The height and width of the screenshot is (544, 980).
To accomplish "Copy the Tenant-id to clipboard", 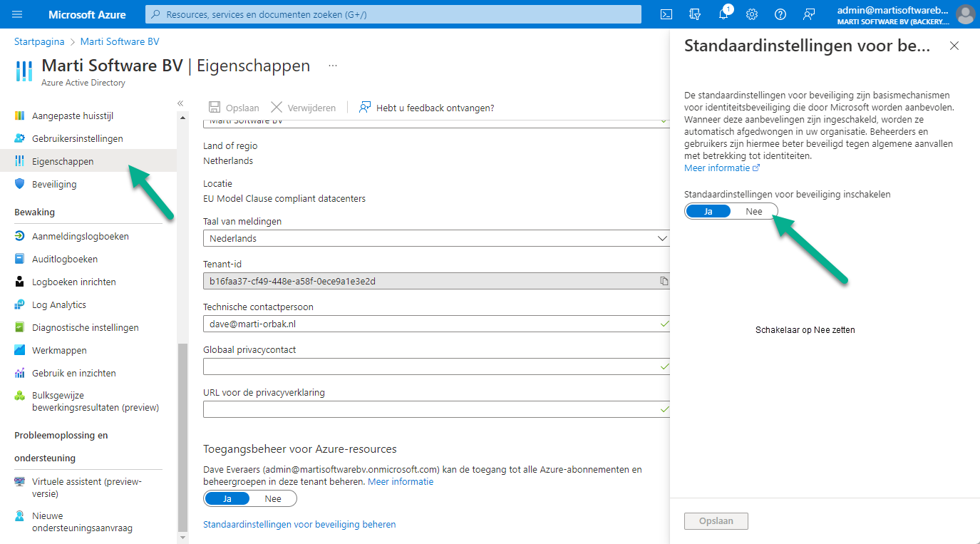I will 664,281.
